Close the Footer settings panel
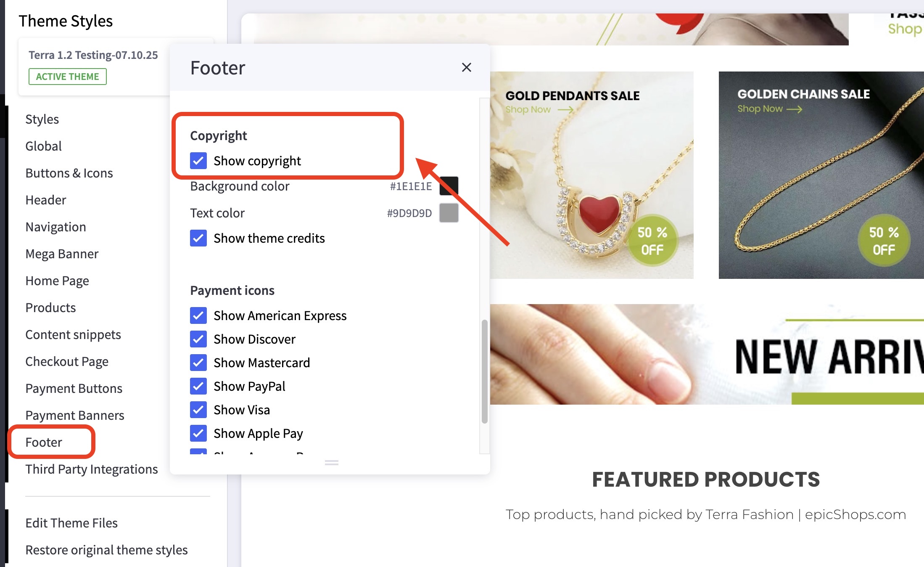 click(466, 67)
